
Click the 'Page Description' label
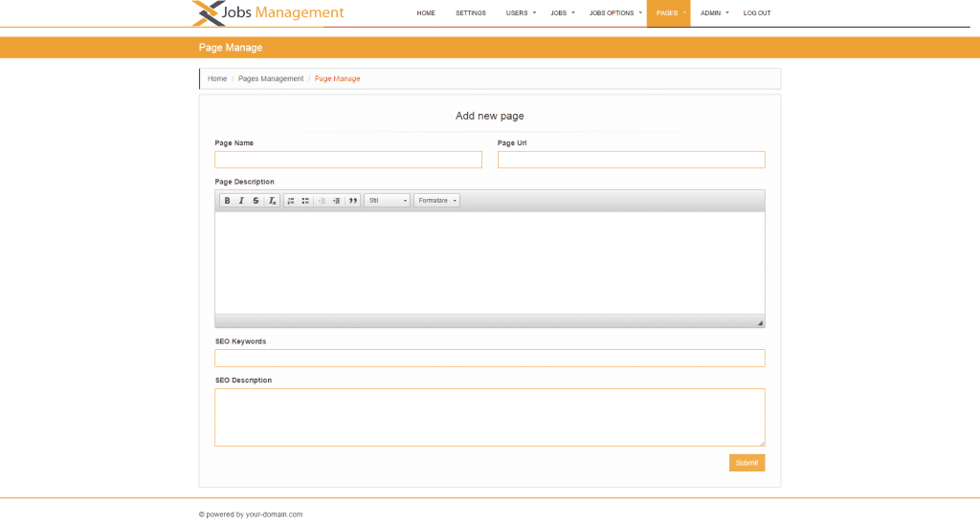tap(244, 182)
